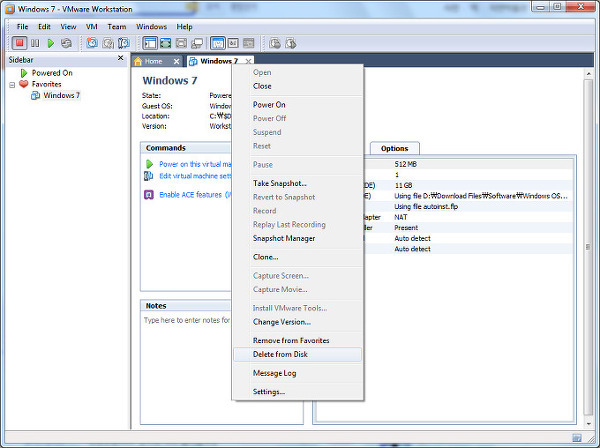Click the vertical scrollbar thumb
Viewport: 600px width, 448px height.
click(588, 247)
